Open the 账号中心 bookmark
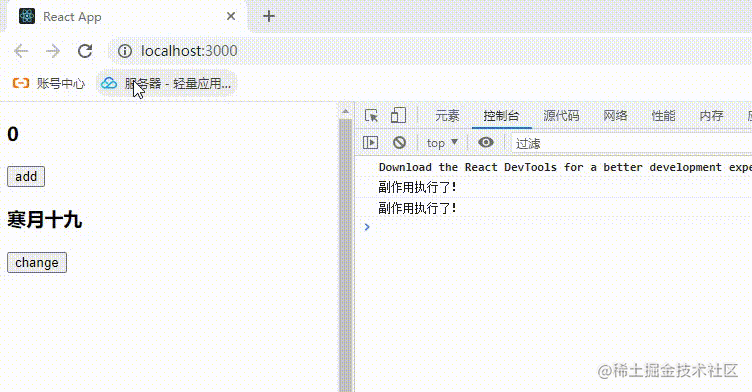This screenshot has width=752, height=392. point(48,83)
